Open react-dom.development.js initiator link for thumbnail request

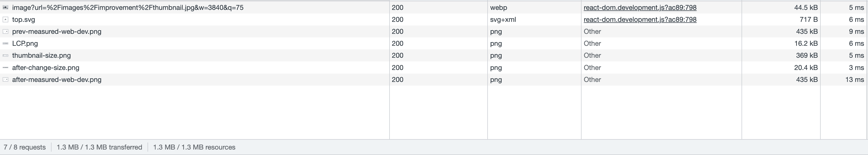coord(640,8)
